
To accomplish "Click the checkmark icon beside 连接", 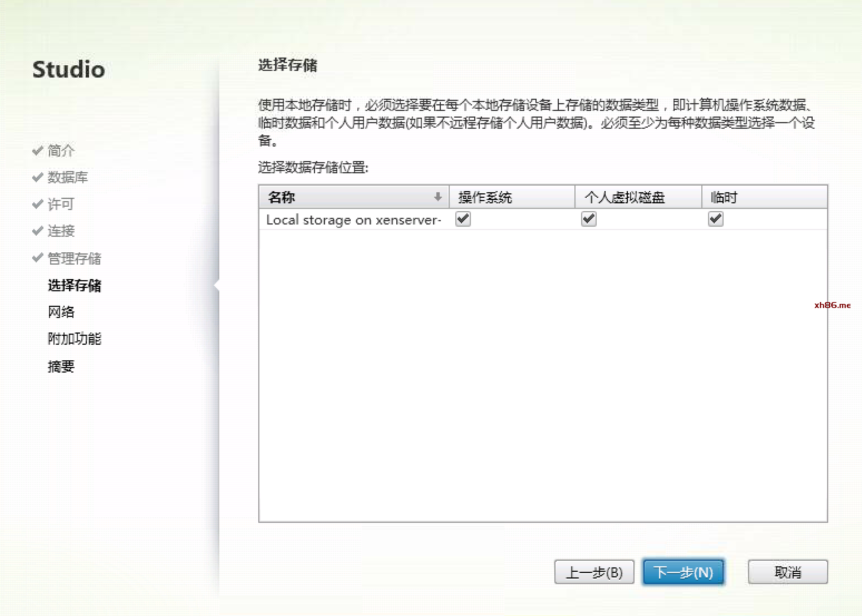I will click(x=37, y=230).
